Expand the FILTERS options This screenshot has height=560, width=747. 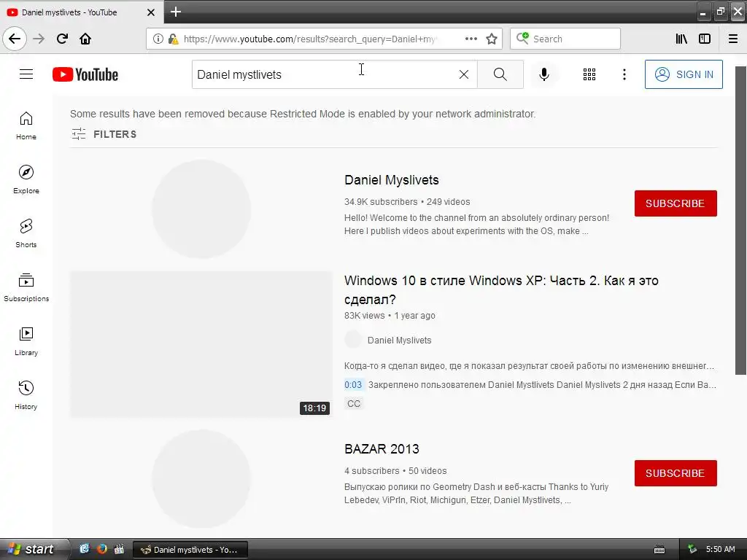pyautogui.click(x=104, y=134)
